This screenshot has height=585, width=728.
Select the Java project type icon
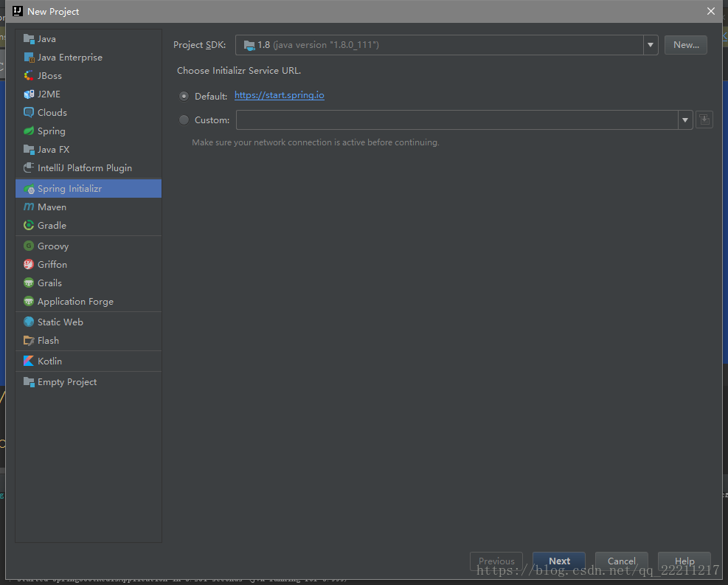[x=29, y=38]
